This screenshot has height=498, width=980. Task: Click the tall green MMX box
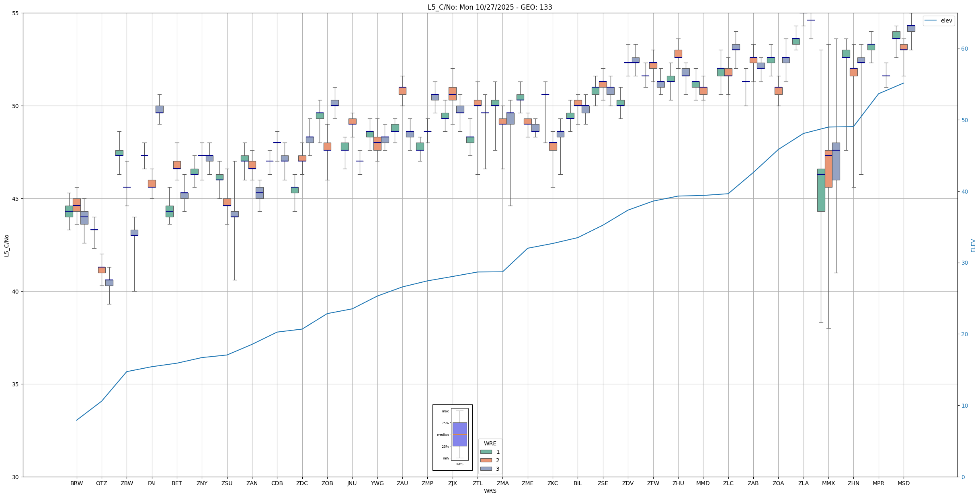[x=821, y=190]
